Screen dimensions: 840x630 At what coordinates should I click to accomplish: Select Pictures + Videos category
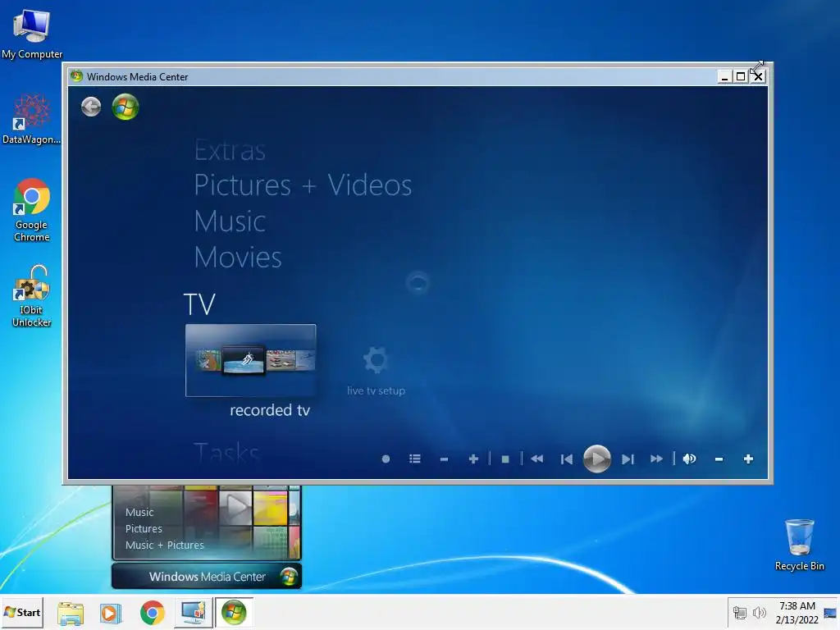(x=303, y=185)
